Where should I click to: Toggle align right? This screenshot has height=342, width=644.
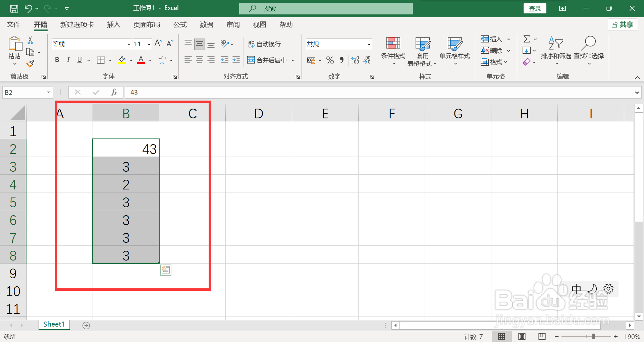[x=211, y=60]
